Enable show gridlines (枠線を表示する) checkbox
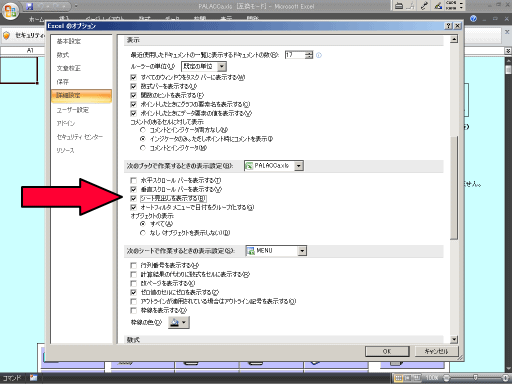This screenshot has height=384, width=512. 133,310
